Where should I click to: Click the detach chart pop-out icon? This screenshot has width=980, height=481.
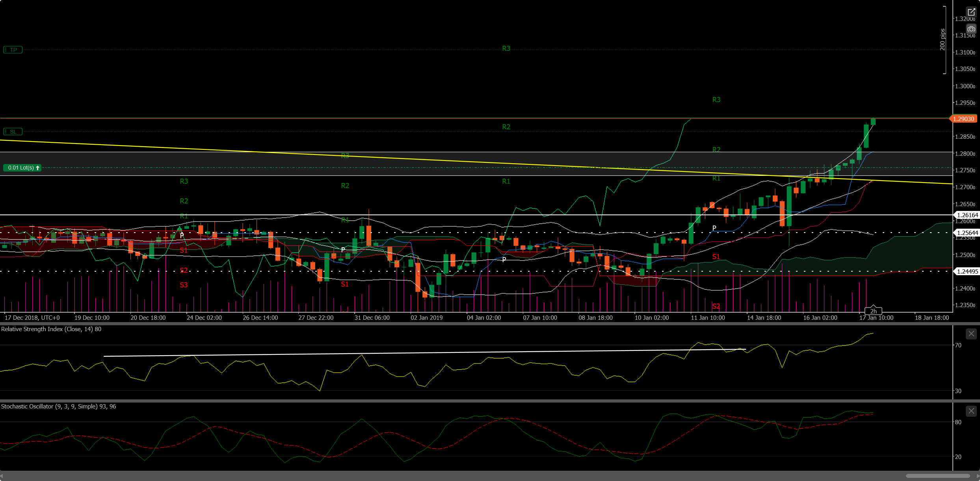971,12
